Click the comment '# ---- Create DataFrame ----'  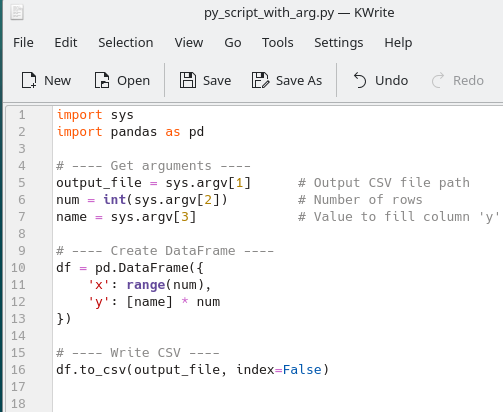pyautogui.click(x=165, y=251)
